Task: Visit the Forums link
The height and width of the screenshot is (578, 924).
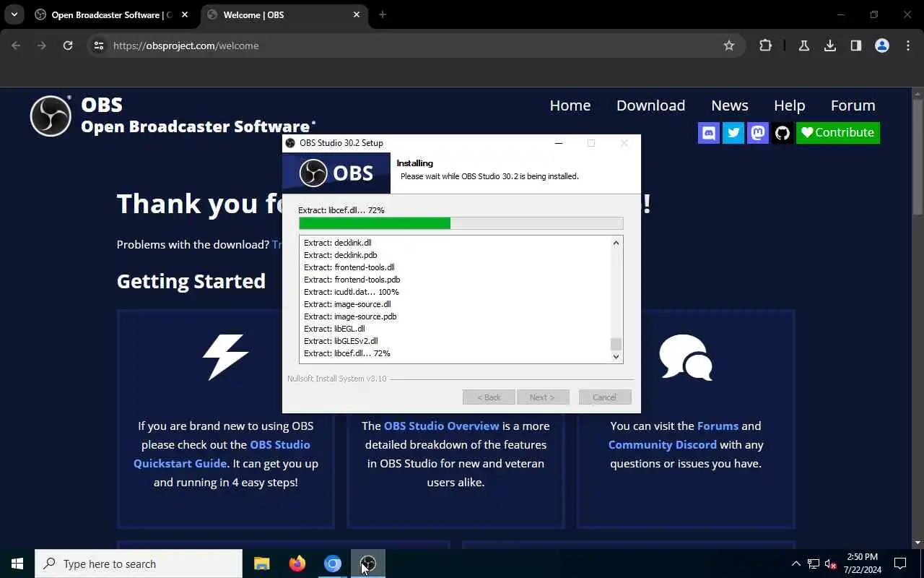Action: click(718, 426)
